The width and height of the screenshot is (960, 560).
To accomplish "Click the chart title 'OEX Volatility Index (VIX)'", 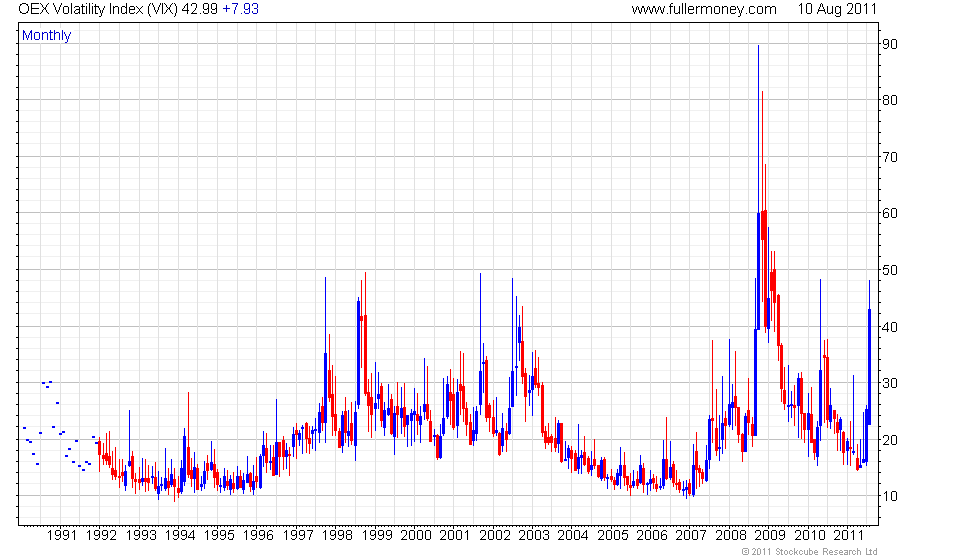I will 98,9.
